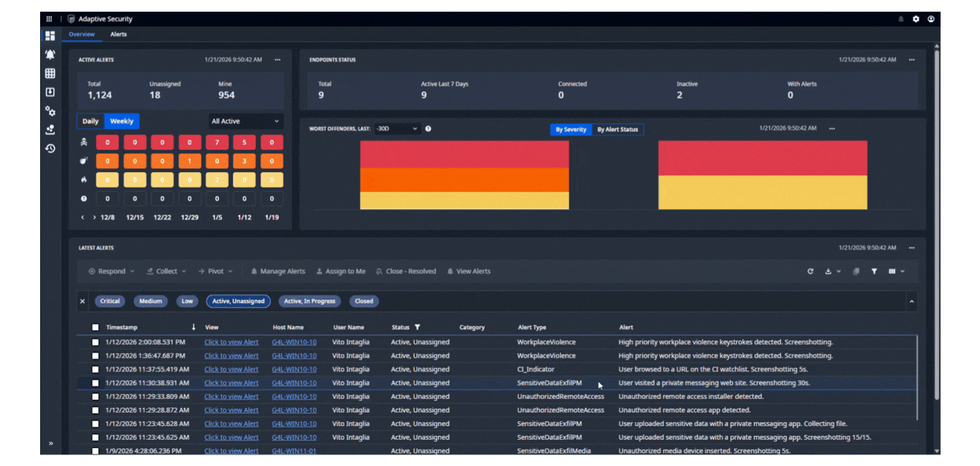Switch to the Alerts tab
The image size is (980, 466).
coord(118,34)
